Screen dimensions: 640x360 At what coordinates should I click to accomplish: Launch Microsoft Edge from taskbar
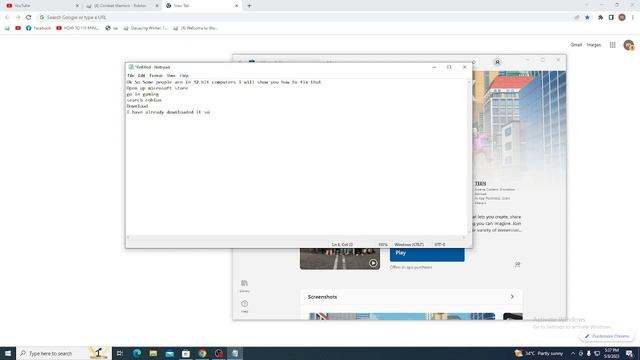[137, 353]
